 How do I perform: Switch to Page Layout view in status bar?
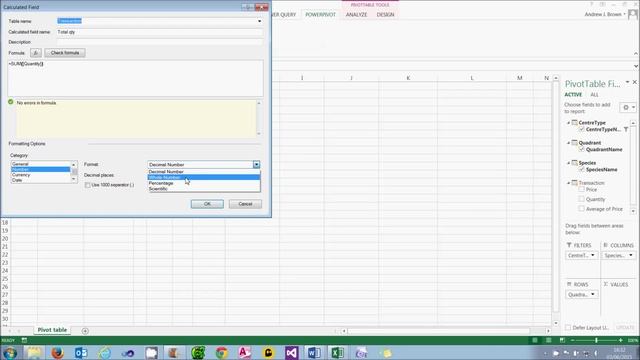tap(549, 340)
